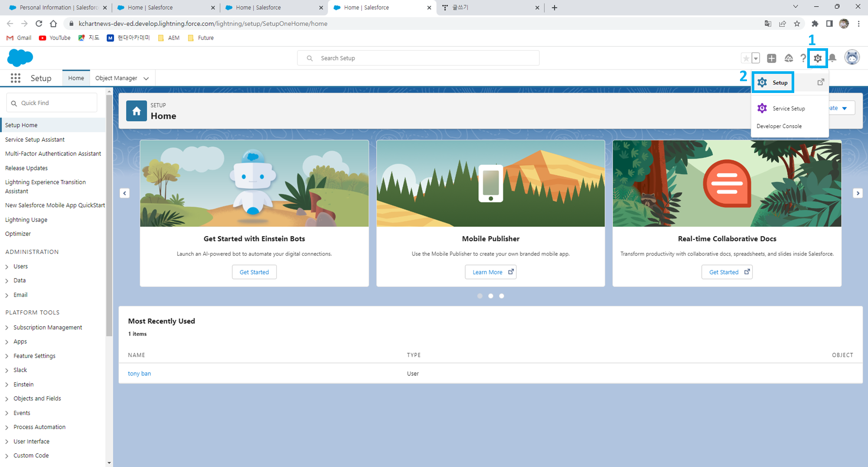
Task: Open the Object Manager tab
Action: (116, 78)
